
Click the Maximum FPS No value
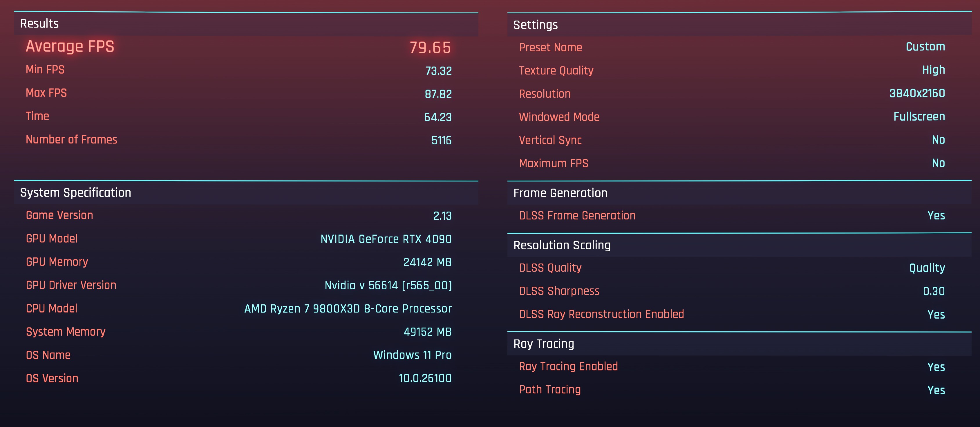point(939,163)
